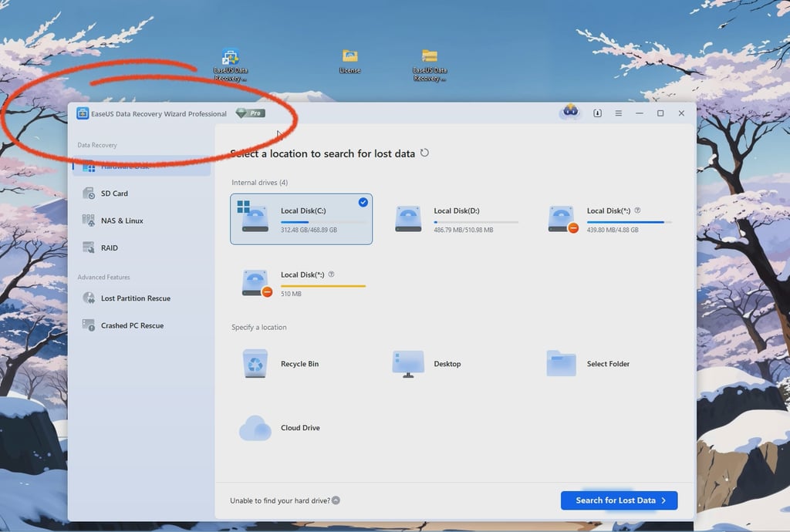Image resolution: width=790 pixels, height=532 pixels.
Task: Select RAID in the sidebar
Action: [141, 247]
